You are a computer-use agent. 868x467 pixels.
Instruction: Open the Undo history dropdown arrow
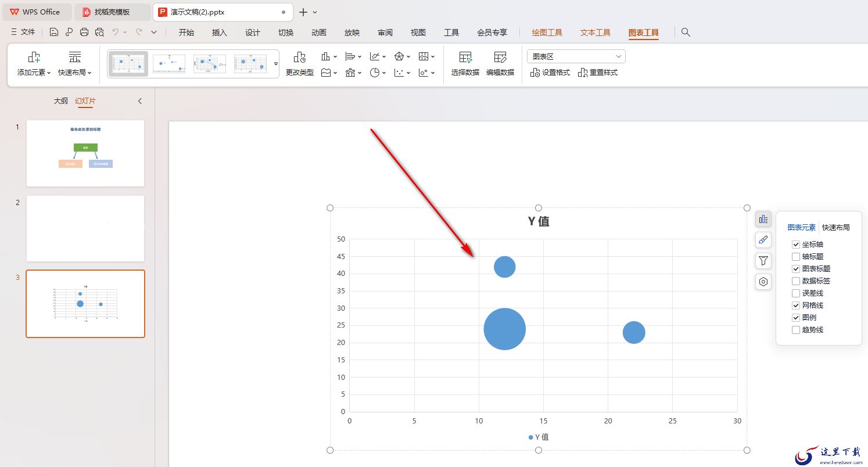pos(125,33)
